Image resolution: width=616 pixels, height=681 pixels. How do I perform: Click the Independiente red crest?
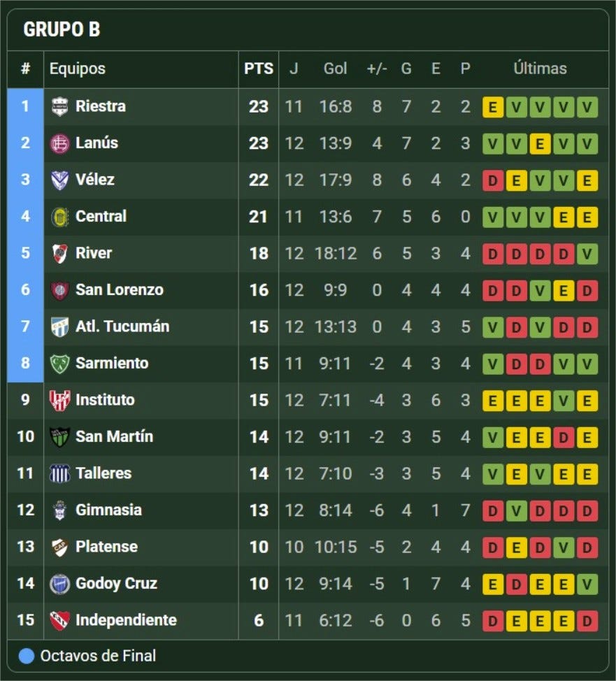tap(59, 621)
